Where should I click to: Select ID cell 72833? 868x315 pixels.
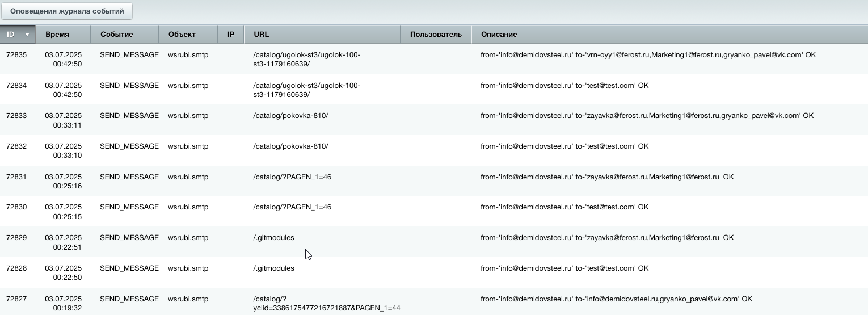click(x=16, y=116)
